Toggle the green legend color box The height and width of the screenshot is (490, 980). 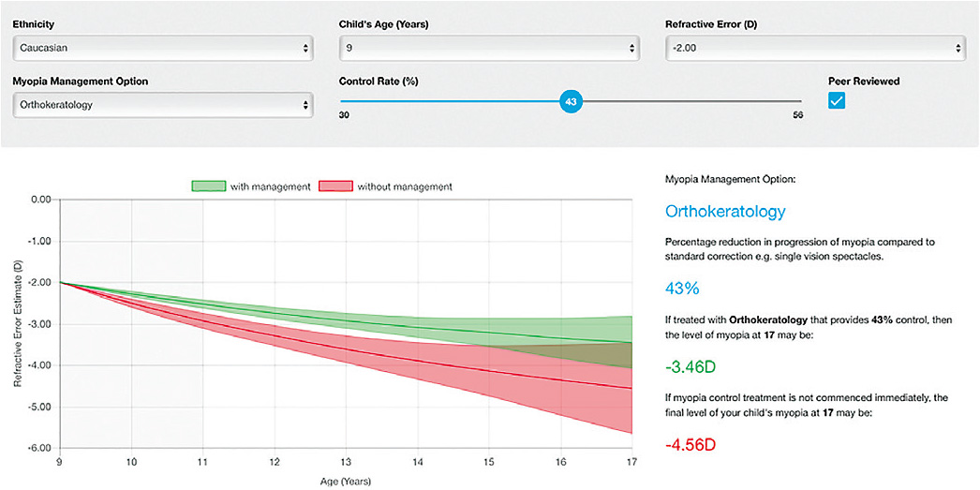pyautogui.click(x=211, y=186)
